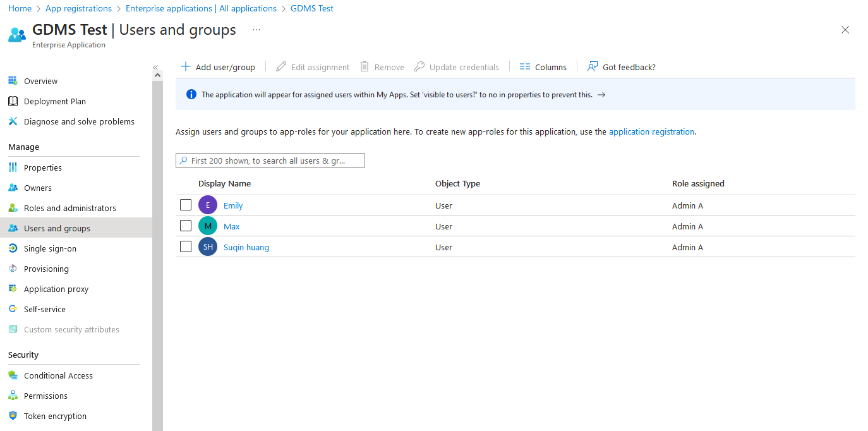
Task: Click the Application proxy icon
Action: pyautogui.click(x=13, y=289)
